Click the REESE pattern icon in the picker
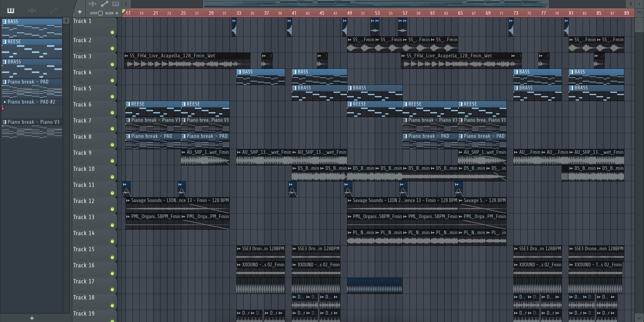 click(x=4, y=42)
